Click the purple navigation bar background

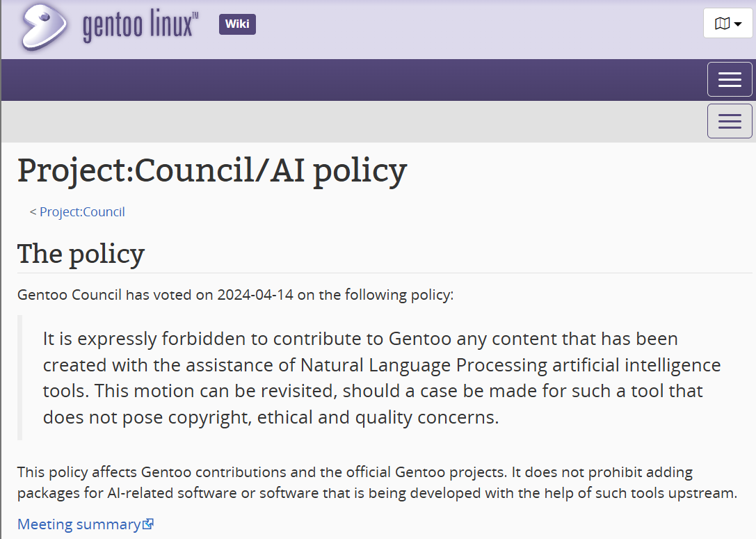click(352, 80)
